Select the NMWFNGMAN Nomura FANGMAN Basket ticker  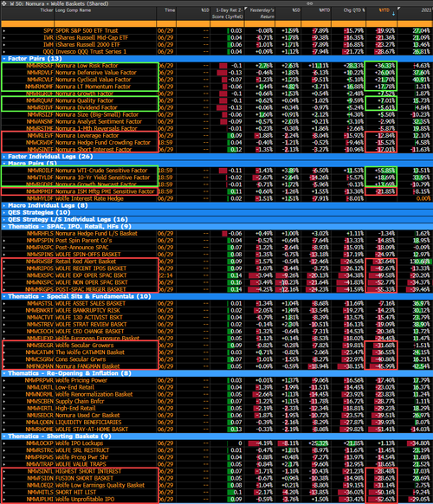(40, 366)
